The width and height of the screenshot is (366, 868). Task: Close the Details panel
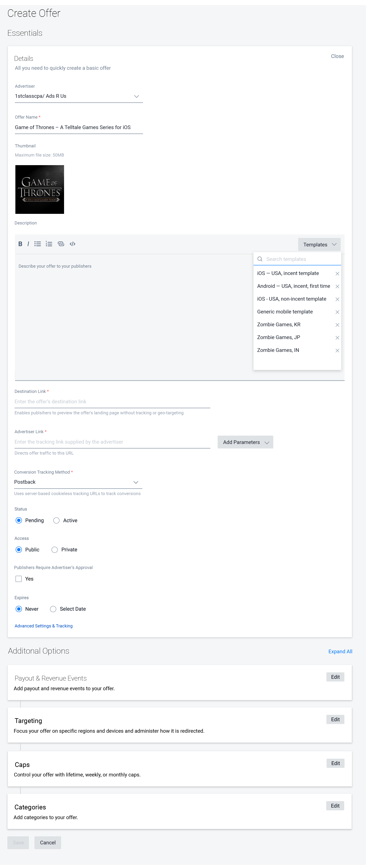(337, 56)
